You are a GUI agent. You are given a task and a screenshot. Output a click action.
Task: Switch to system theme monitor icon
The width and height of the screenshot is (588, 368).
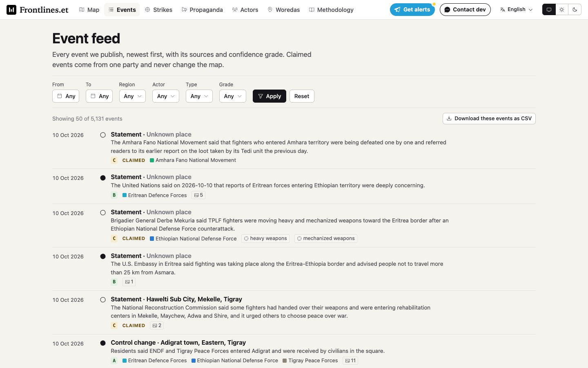549,9
